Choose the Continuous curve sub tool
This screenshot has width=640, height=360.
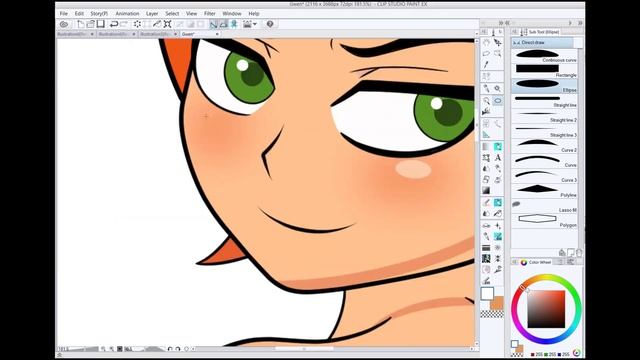pyautogui.click(x=544, y=56)
